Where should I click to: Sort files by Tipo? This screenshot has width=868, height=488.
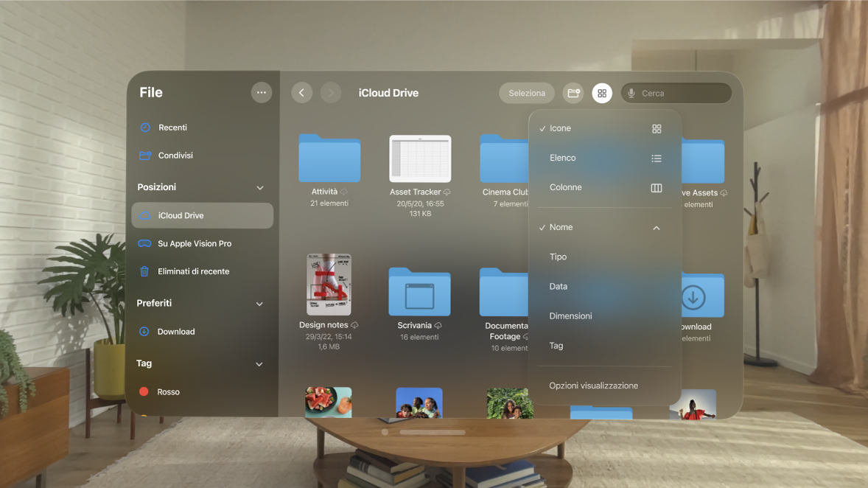coord(604,257)
